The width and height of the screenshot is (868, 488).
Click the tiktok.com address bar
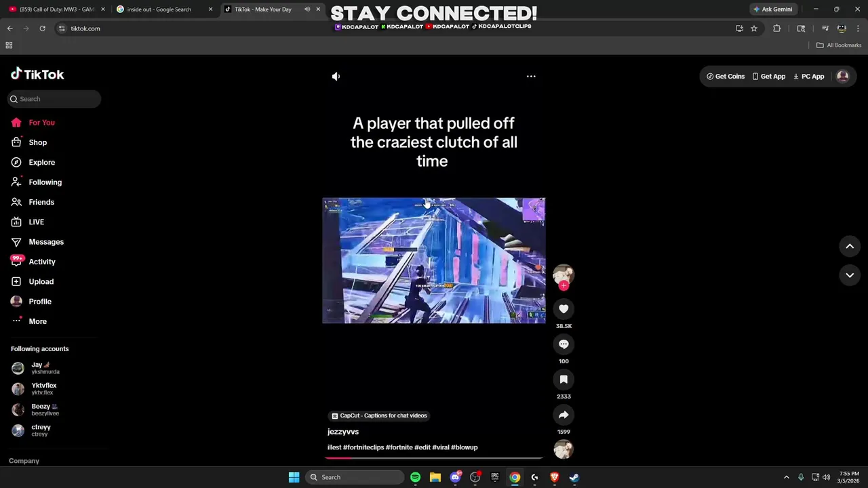click(393, 28)
